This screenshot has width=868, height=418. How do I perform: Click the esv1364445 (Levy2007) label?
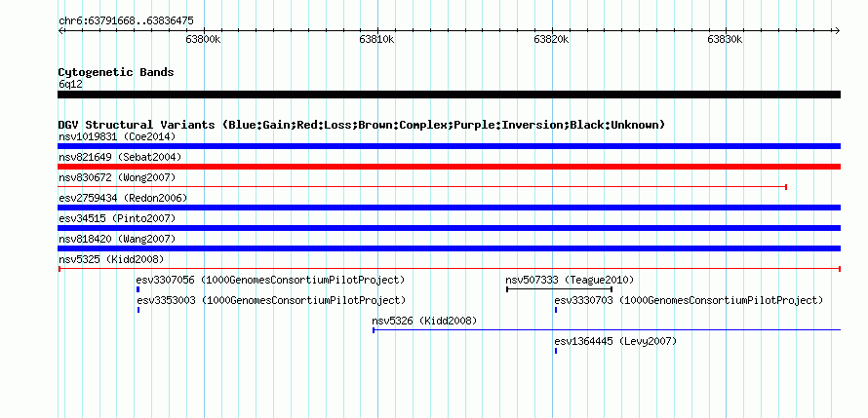(615, 341)
